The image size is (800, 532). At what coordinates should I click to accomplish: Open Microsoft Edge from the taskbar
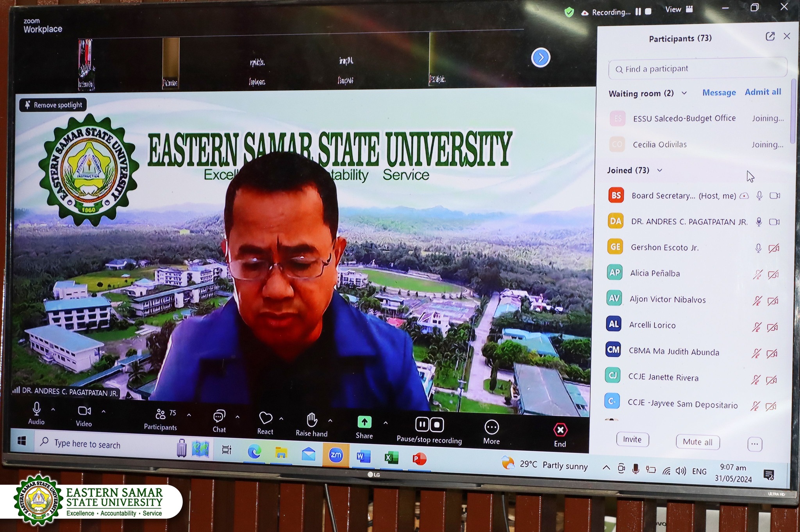(x=254, y=452)
